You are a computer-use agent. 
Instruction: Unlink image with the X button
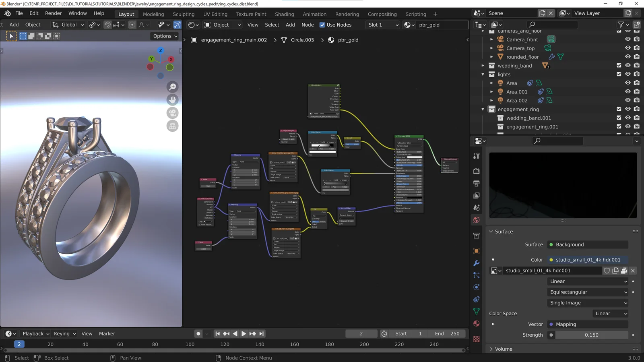coord(633,271)
